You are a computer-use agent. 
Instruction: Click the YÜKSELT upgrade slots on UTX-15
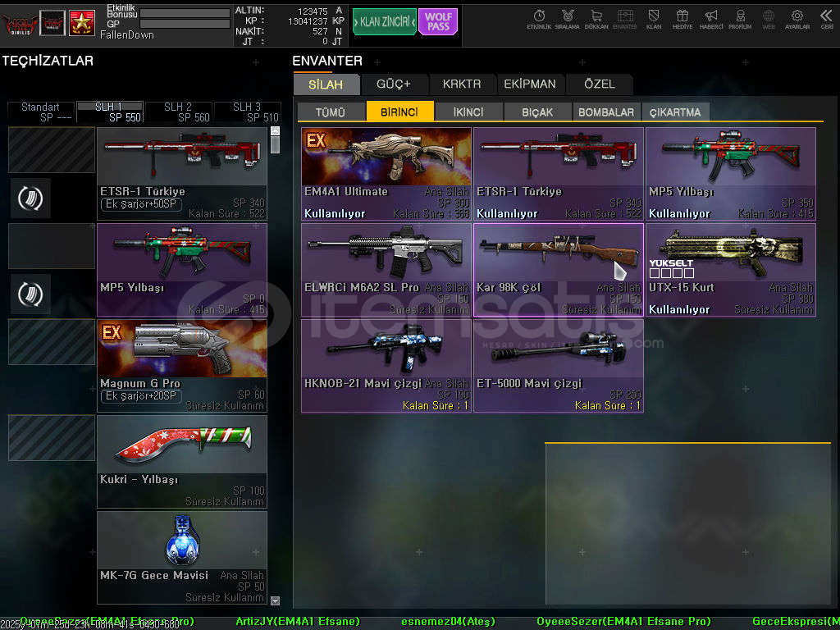pos(672,273)
